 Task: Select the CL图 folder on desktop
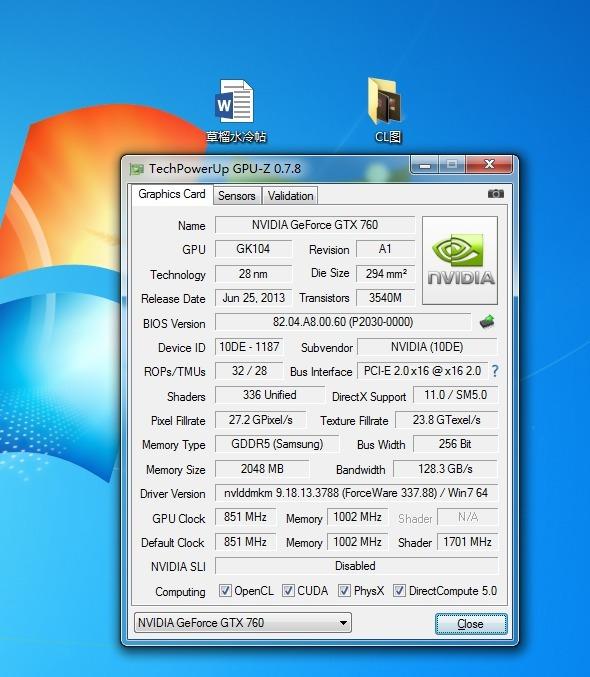[x=387, y=110]
